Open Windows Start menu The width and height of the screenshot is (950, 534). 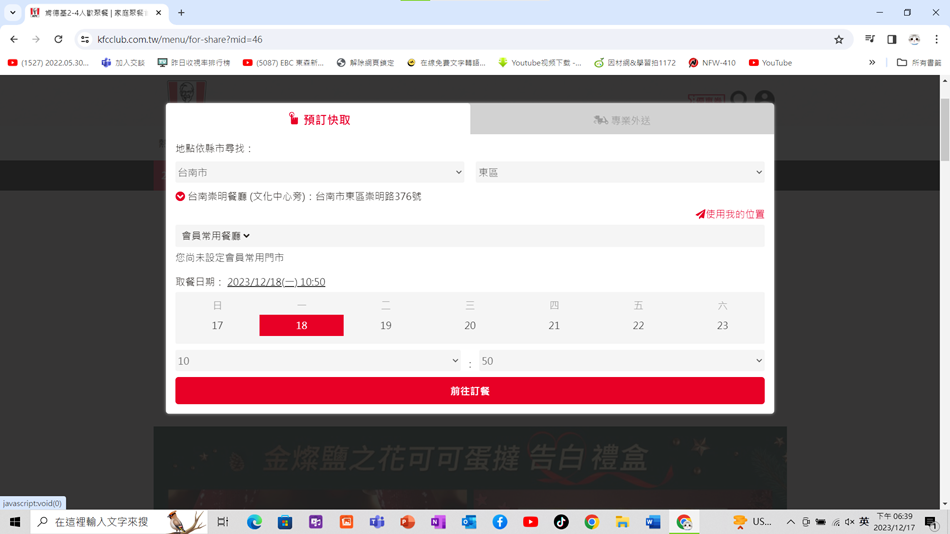[15, 522]
